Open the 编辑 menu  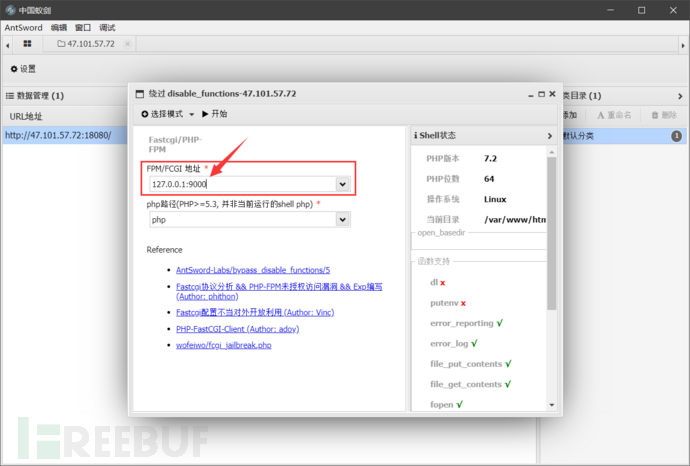59,28
